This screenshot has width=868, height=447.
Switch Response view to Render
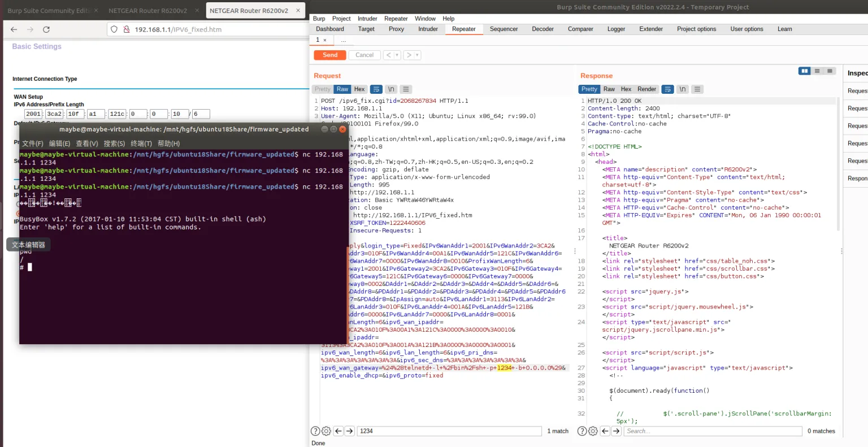[646, 89]
